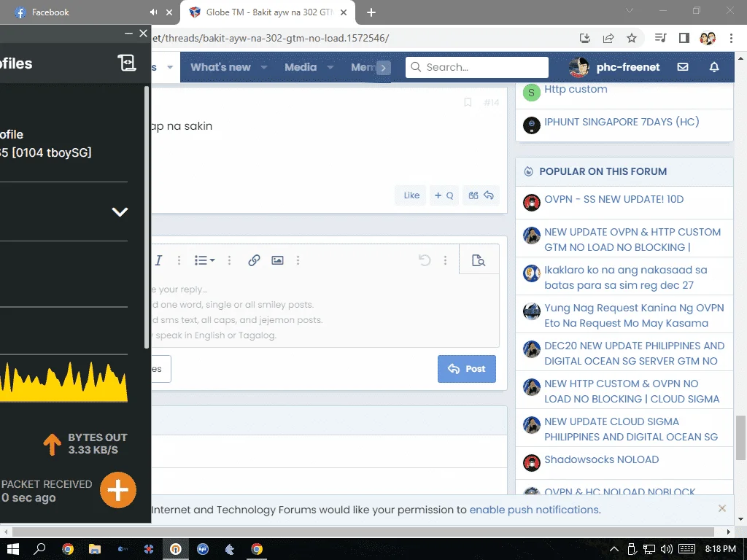Screen dimensions: 747x560
Task: Open NEW UPDATE CLOUD SIGMA thread
Action: coord(631,429)
